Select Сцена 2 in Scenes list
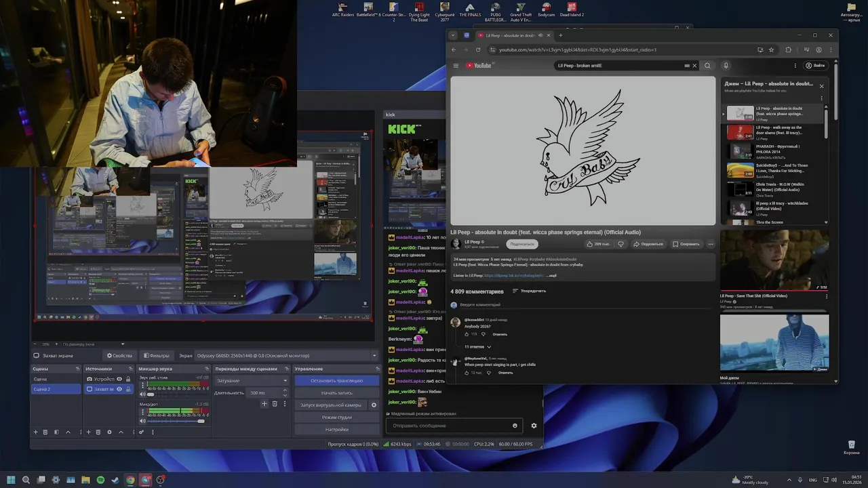 [56, 389]
